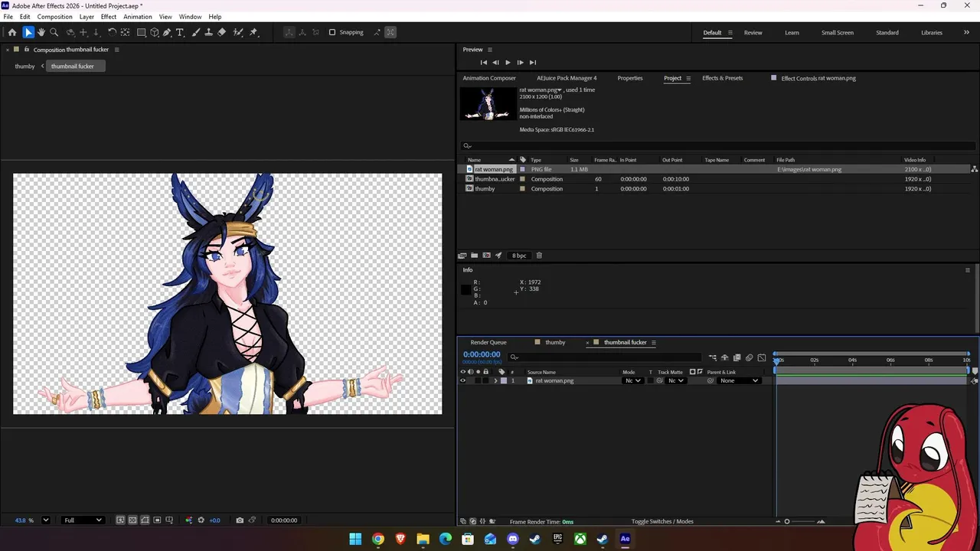Image resolution: width=980 pixels, height=551 pixels.
Task: Select the Brush tool
Action: [196, 32]
